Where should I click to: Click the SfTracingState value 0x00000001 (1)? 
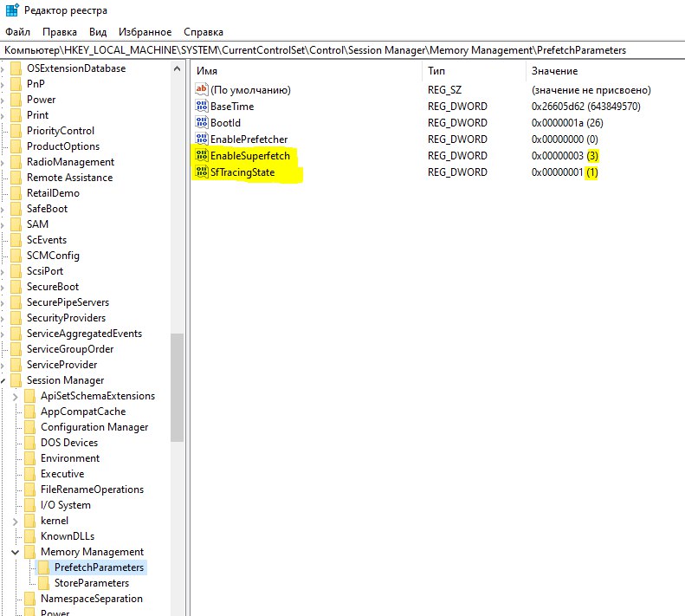(565, 172)
